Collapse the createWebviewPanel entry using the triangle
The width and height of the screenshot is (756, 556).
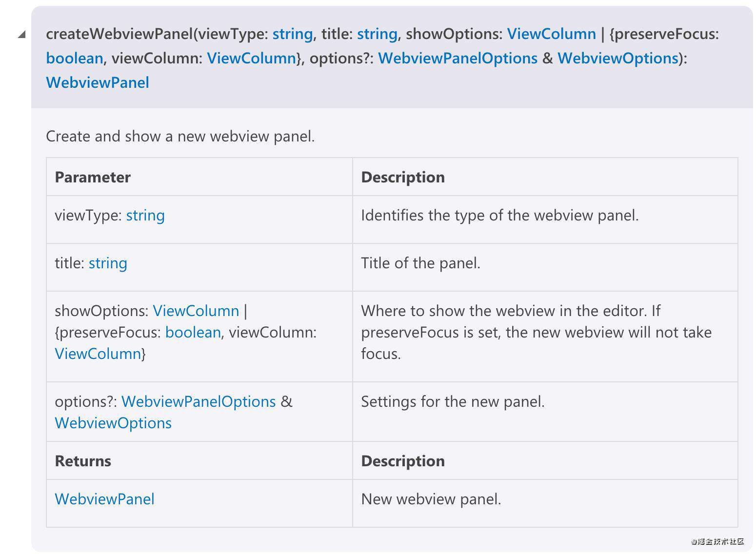click(21, 34)
